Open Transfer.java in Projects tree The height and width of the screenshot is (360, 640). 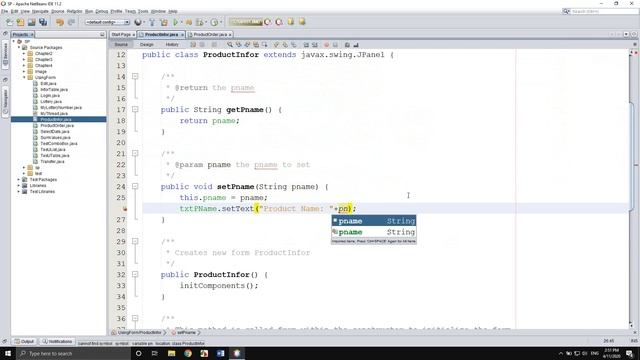[52, 161]
